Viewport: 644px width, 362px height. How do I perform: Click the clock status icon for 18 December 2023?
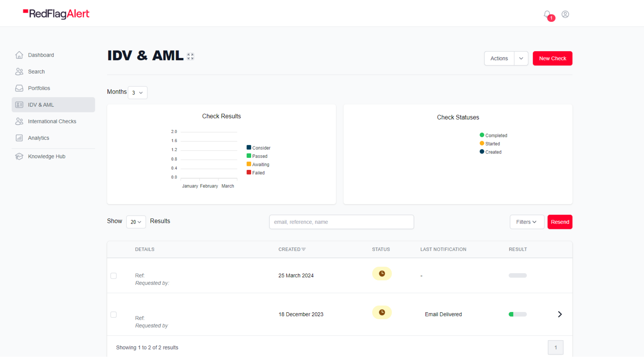382,312
